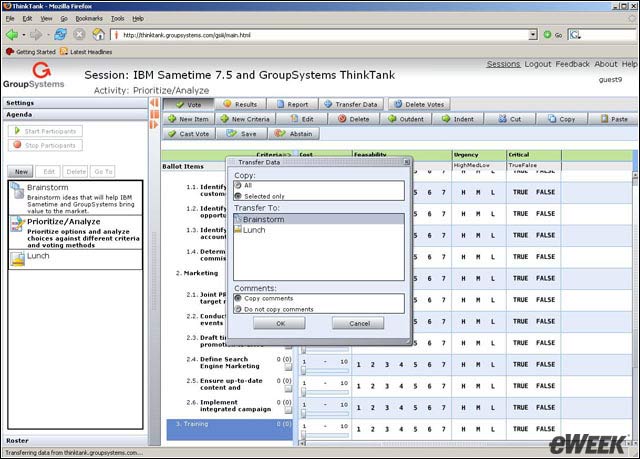Open the Tools menu
640x459 pixels.
(x=118, y=18)
